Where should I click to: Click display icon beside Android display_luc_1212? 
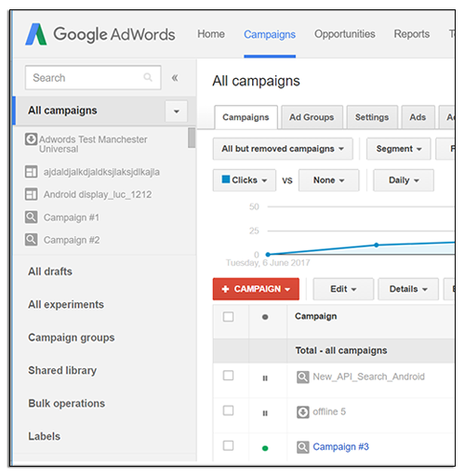[x=31, y=194]
